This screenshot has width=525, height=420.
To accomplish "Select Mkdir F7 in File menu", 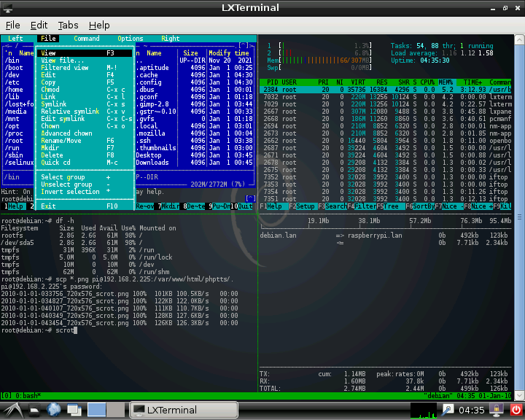I will [85, 148].
